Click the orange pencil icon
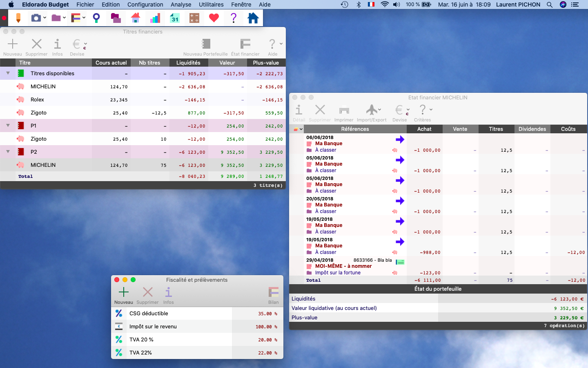The width and height of the screenshot is (588, 368). point(18,18)
